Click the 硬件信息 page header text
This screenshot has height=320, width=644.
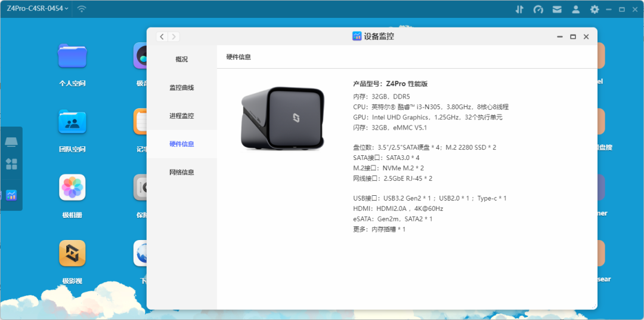(x=239, y=57)
